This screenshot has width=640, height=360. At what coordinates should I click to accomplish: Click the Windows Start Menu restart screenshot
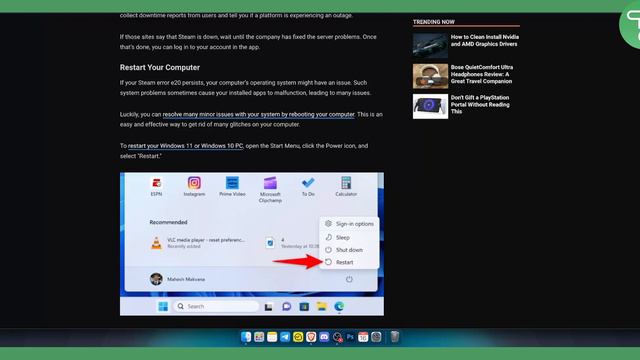pyautogui.click(x=252, y=244)
